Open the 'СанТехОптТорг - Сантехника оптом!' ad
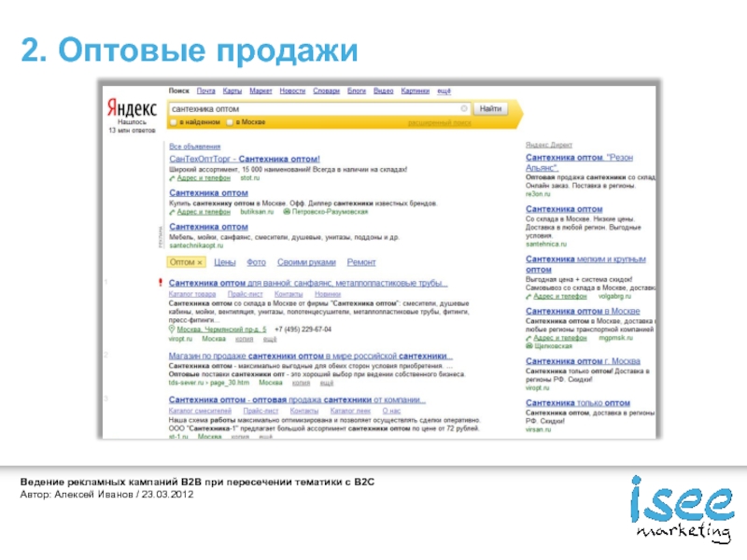This screenshot has width=747, height=560. click(x=245, y=159)
